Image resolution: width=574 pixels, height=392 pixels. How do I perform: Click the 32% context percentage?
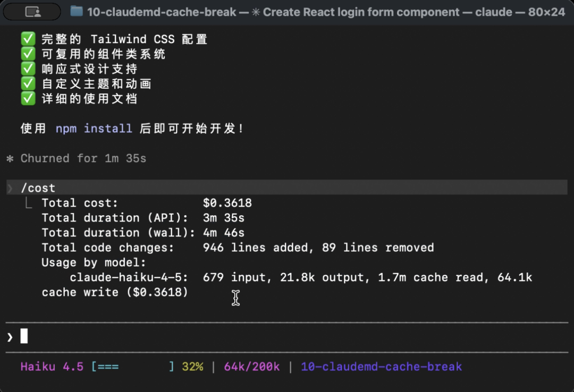coord(192,367)
